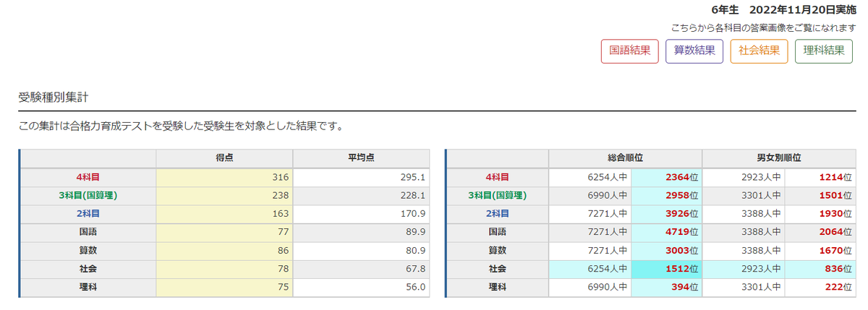The width and height of the screenshot is (868, 310).
Task: Click the overall rank 3003位
Action: point(681,250)
